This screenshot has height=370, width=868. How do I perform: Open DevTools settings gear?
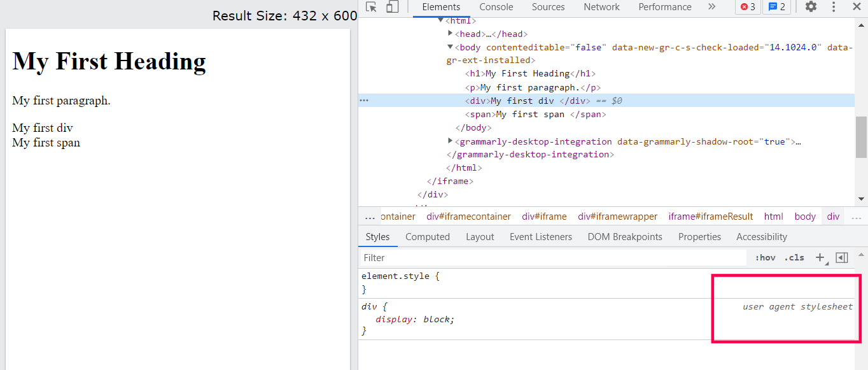[x=811, y=6]
